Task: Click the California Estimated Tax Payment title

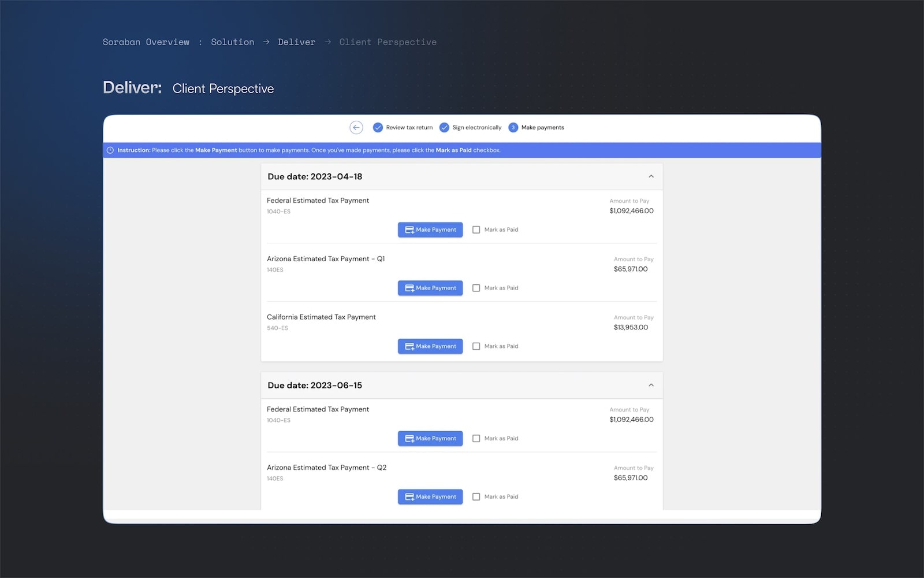Action: (x=321, y=317)
